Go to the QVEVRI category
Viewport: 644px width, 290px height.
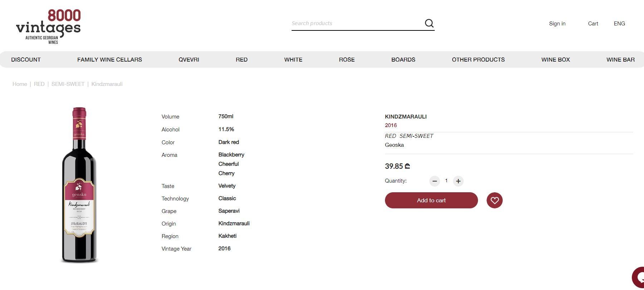tap(189, 60)
